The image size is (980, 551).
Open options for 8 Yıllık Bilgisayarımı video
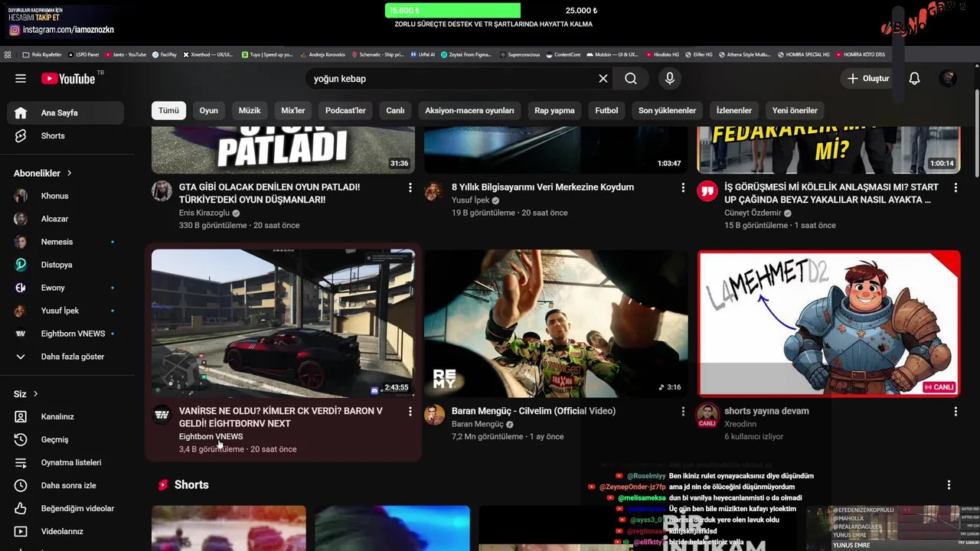pos(683,187)
